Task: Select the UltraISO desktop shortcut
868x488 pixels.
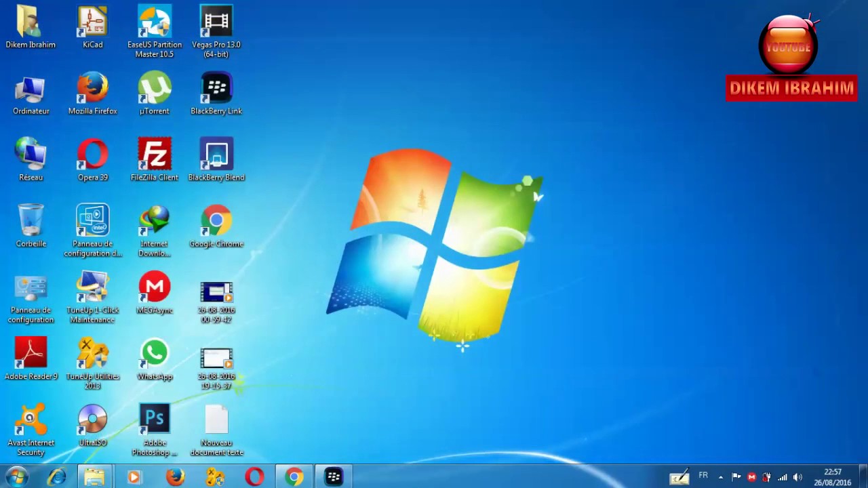Action: tap(93, 426)
